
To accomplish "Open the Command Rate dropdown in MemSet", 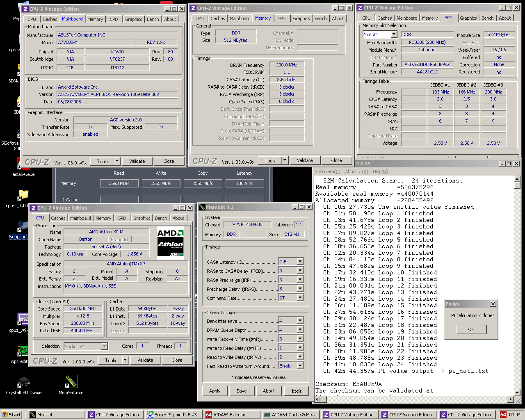I will click(300, 298).
